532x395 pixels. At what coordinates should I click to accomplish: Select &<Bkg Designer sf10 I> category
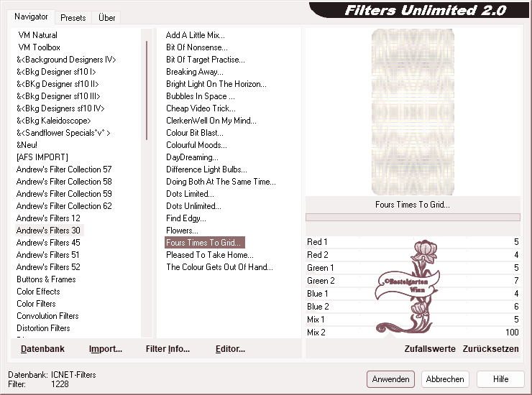click(56, 72)
